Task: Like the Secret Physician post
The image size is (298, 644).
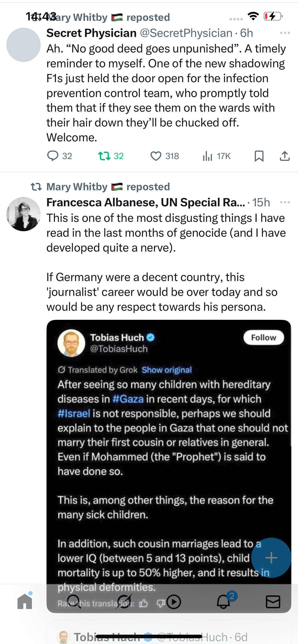Action: 156,156
